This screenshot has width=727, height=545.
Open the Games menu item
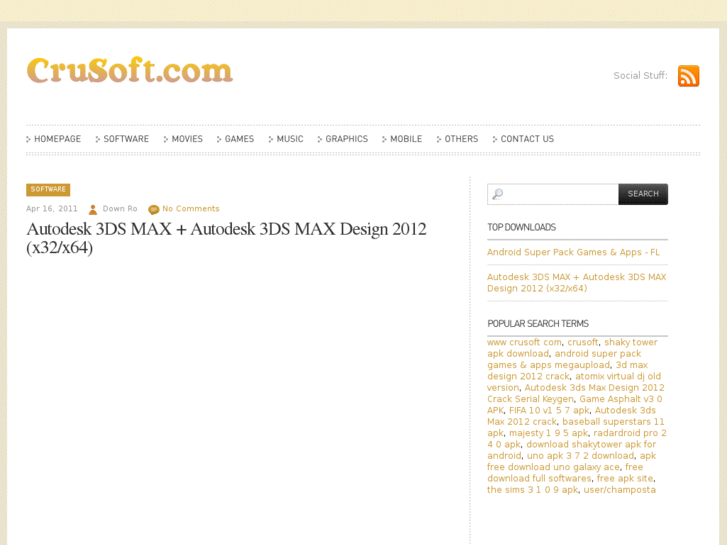coord(236,139)
